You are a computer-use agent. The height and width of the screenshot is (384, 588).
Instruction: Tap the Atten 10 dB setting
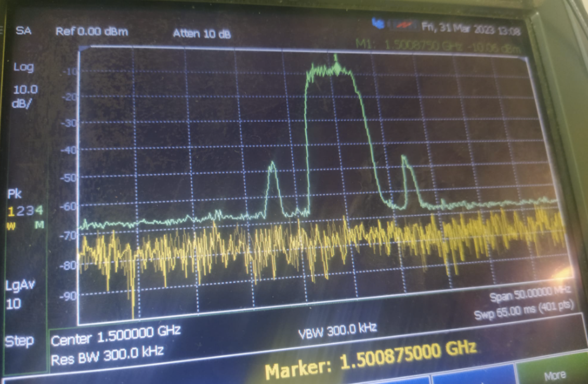click(202, 34)
